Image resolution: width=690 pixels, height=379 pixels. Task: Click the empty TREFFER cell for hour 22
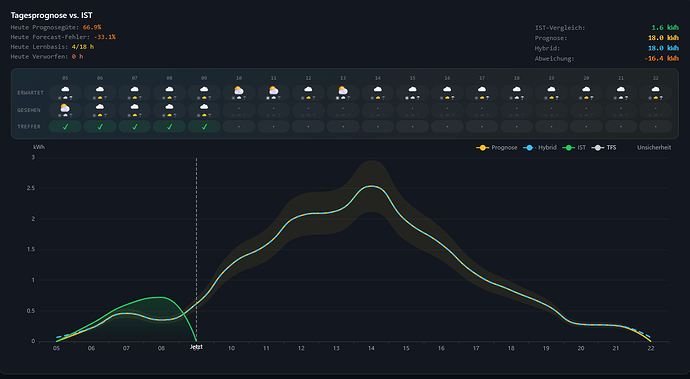pyautogui.click(x=656, y=127)
